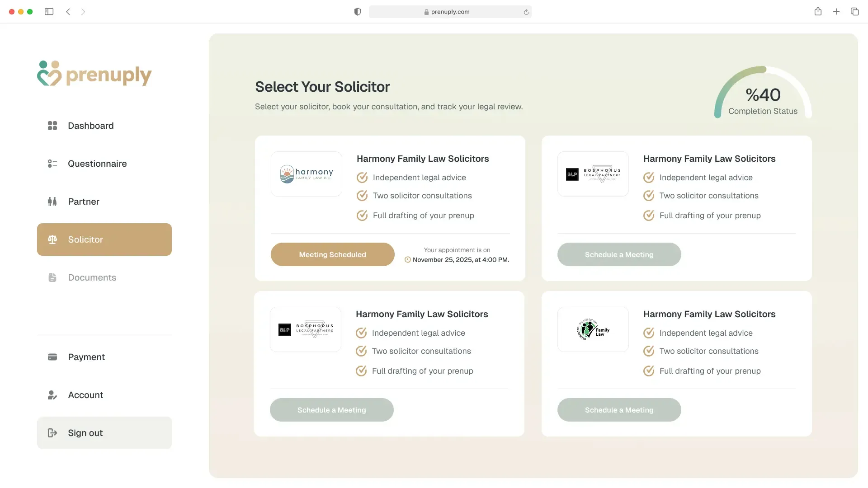Schedule a Meeting on the top-right solicitor card
The height and width of the screenshot is (488, 868).
[619, 254]
